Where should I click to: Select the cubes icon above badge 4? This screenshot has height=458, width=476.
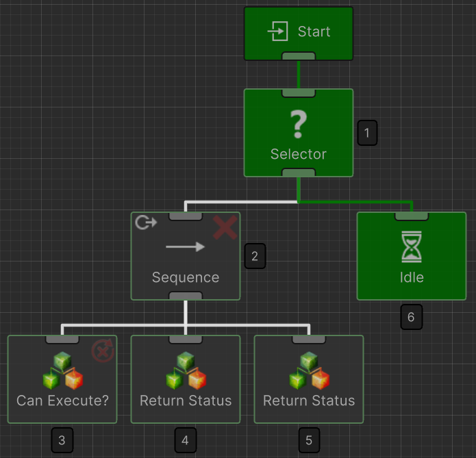point(186,371)
